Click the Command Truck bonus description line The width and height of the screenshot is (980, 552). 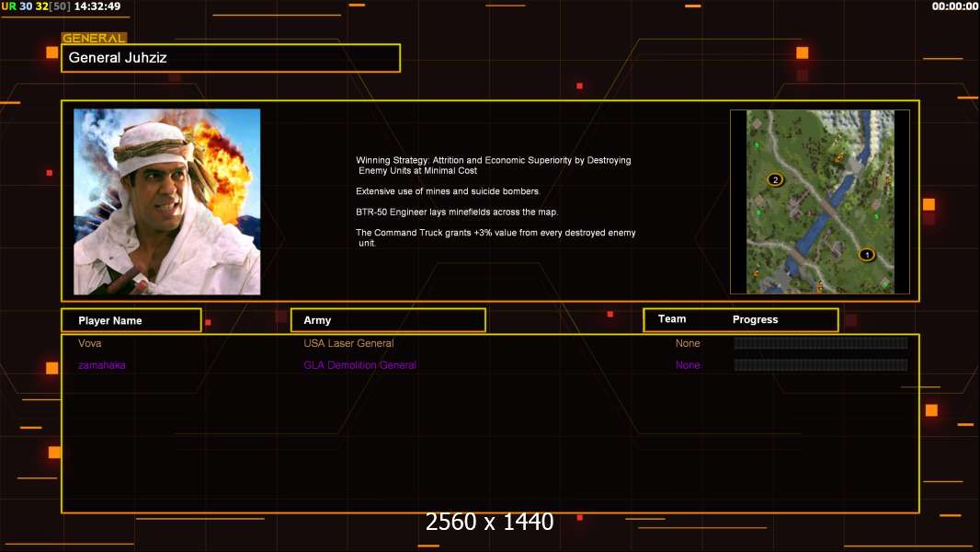click(x=496, y=237)
